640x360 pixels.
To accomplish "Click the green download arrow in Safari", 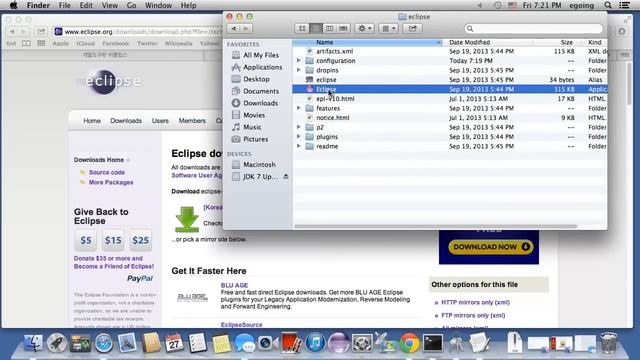I will (x=187, y=220).
